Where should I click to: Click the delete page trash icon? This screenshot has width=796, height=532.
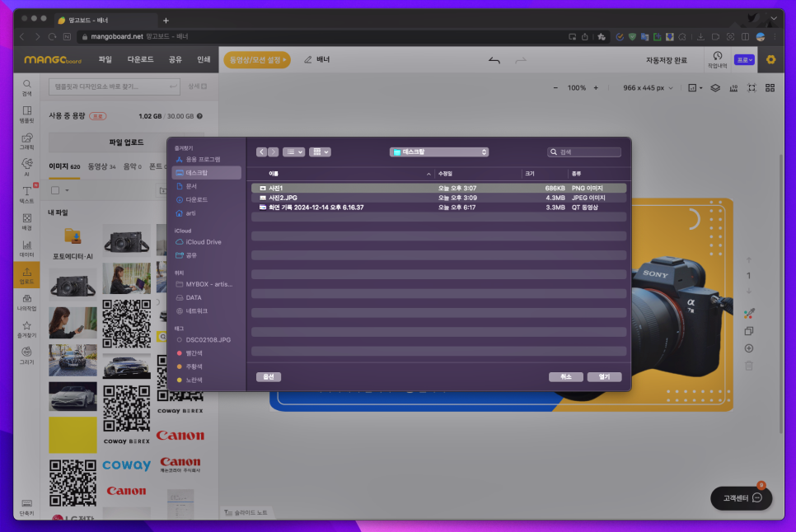(749, 366)
